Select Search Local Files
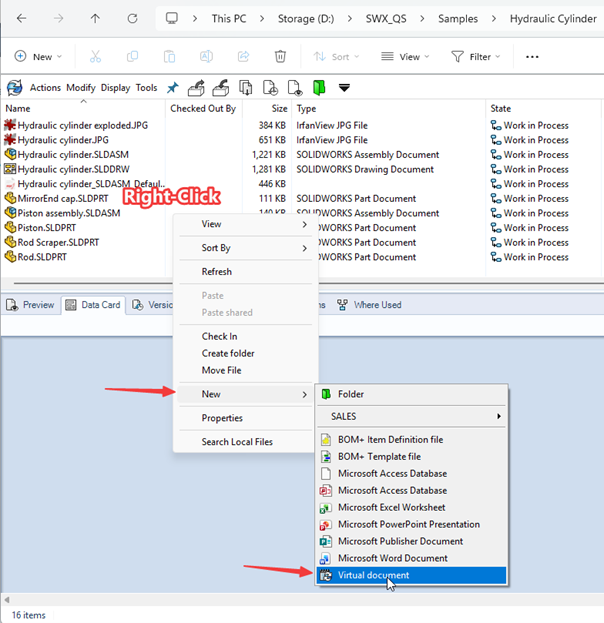 pyautogui.click(x=246, y=442)
